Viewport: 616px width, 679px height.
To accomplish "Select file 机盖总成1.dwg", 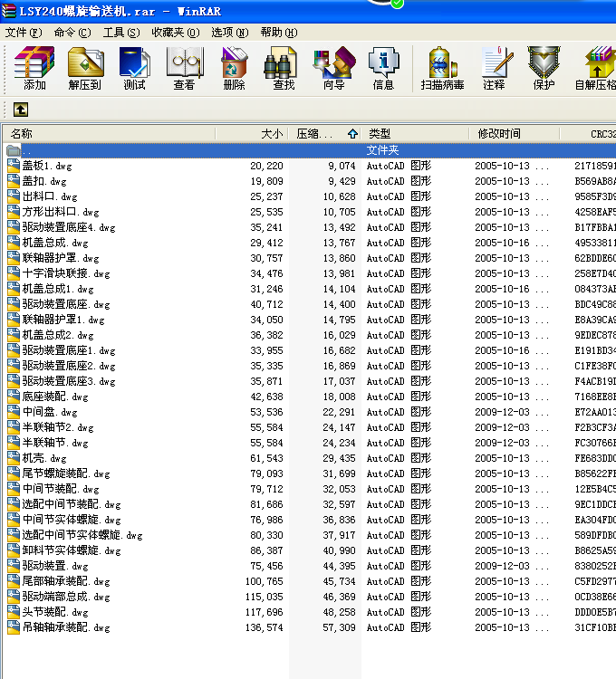I will pyautogui.click(x=58, y=289).
